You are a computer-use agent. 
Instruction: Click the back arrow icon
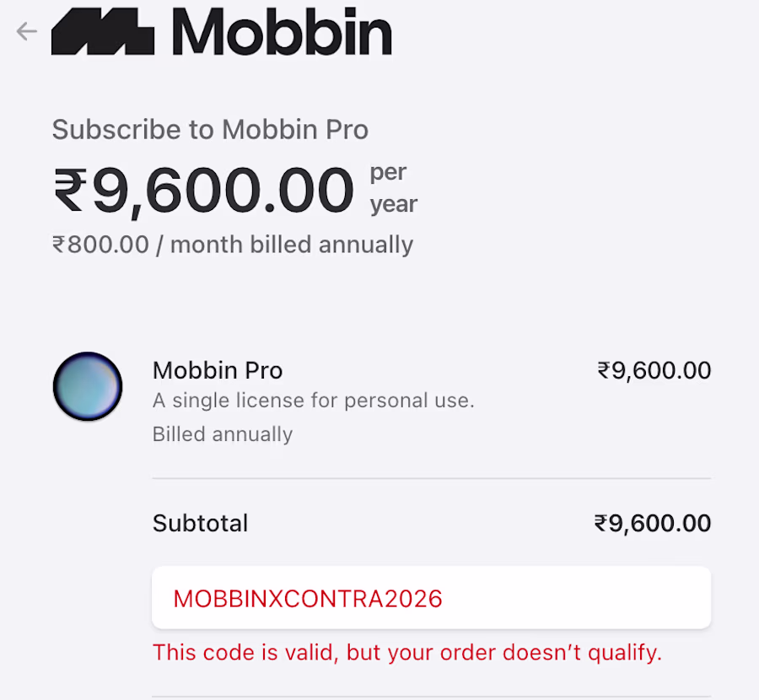coord(27,31)
